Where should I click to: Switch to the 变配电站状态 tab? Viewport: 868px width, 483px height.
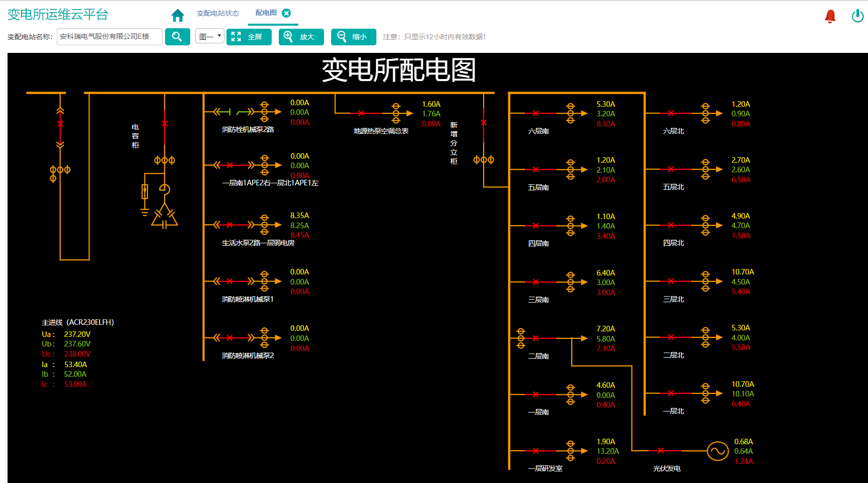[x=218, y=13]
